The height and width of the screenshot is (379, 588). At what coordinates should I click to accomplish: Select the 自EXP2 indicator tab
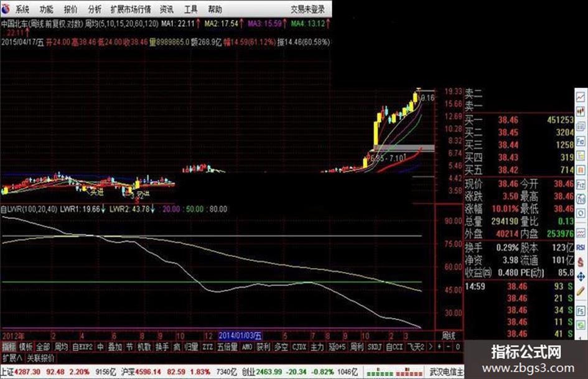point(83,347)
